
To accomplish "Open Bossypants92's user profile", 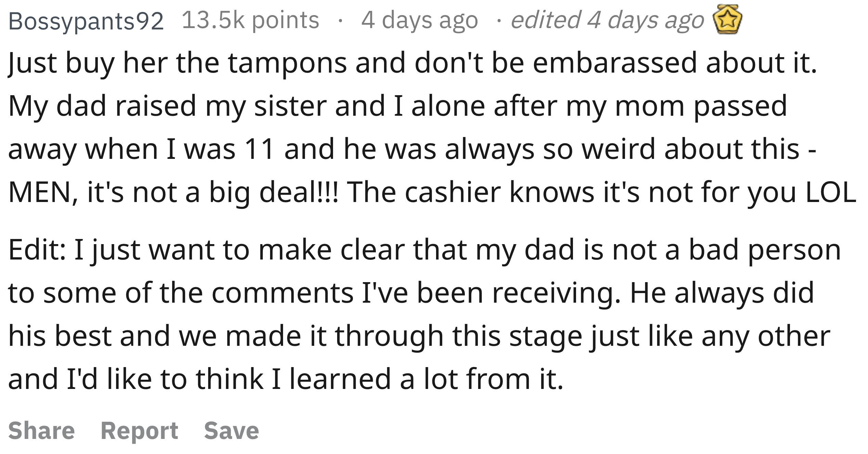I will [86, 21].
